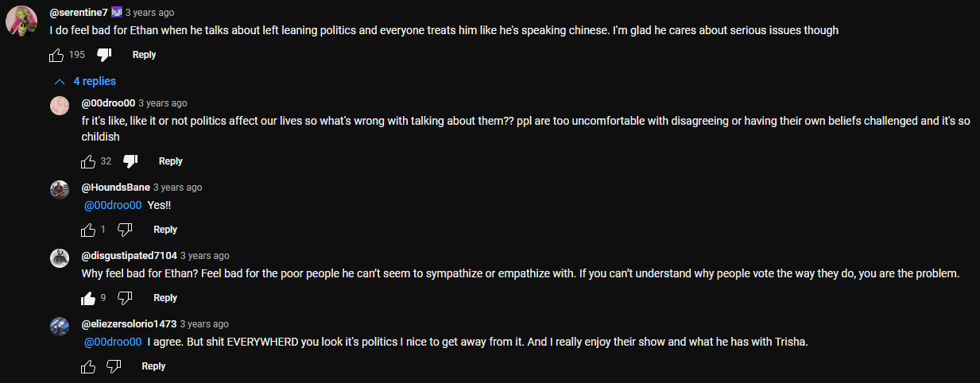Dislike @disgustipated7104's reply
Image resolution: width=980 pixels, height=383 pixels.
click(x=125, y=298)
